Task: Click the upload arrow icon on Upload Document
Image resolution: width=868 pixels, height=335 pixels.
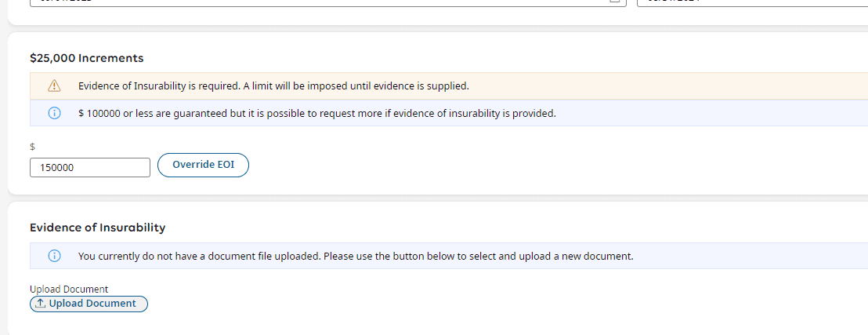Action: coord(41,304)
